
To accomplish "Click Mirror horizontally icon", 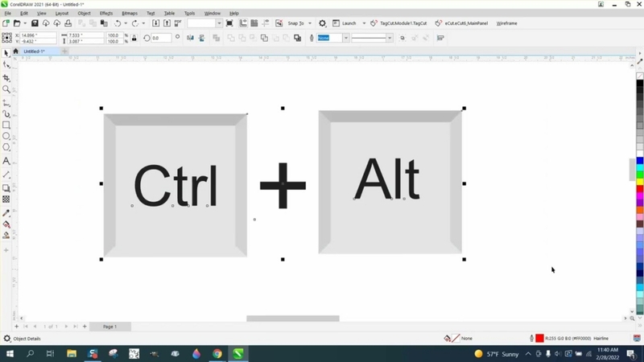I will click(x=190, y=38).
